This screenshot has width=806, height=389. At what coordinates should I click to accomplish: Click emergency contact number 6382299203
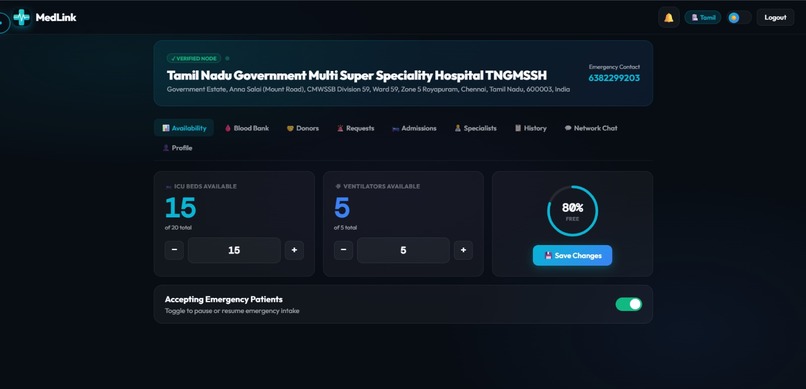tap(614, 78)
